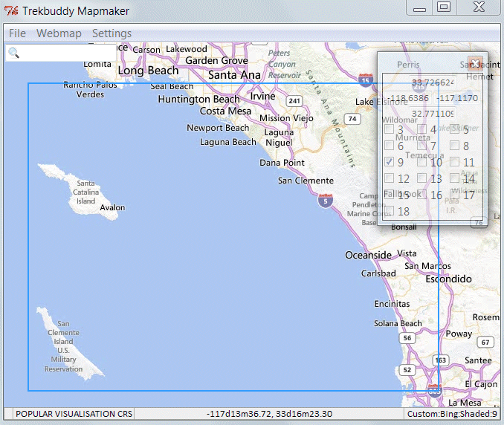Screen dimensions: 504x425
Task: Click the Trekbuddy Mapmaker title bar icon
Action: (x=11, y=11)
